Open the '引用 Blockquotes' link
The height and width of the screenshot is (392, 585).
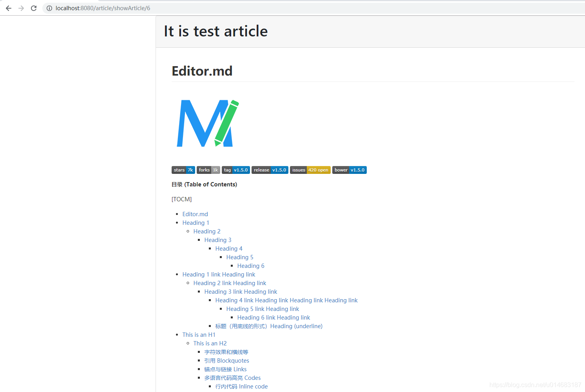click(226, 361)
